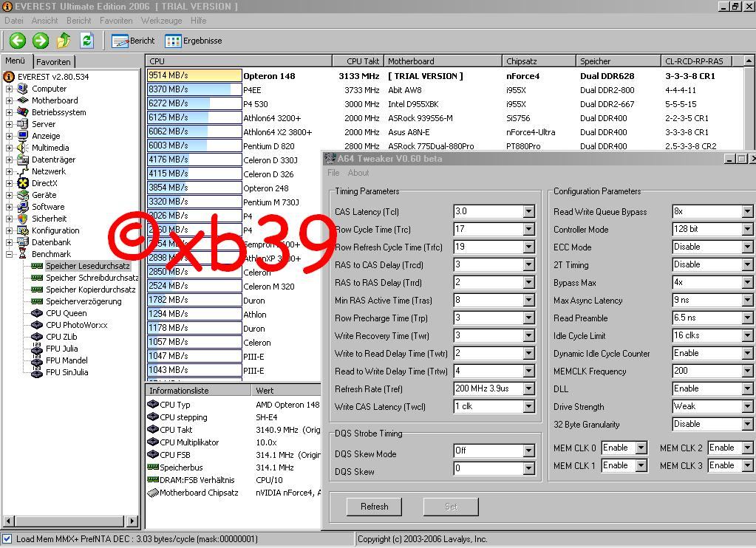The image size is (756, 548).
Task: Sort by the Speicher column header
Action: pos(618,61)
